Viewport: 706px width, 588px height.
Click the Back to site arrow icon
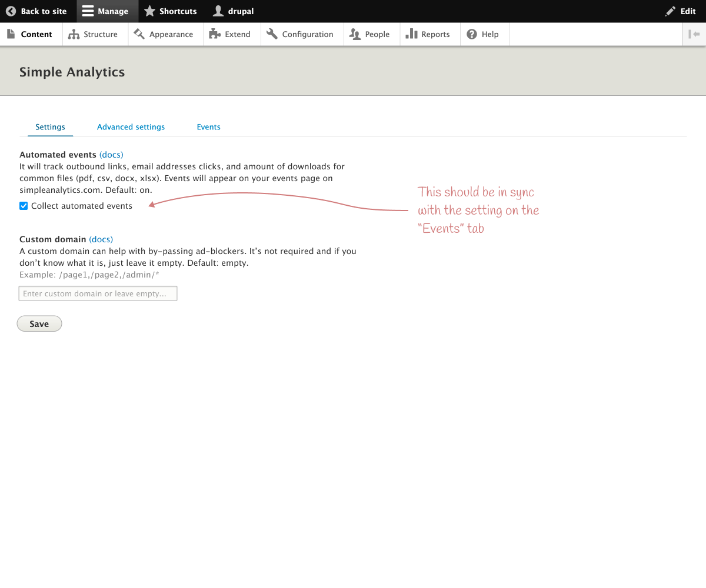click(11, 11)
